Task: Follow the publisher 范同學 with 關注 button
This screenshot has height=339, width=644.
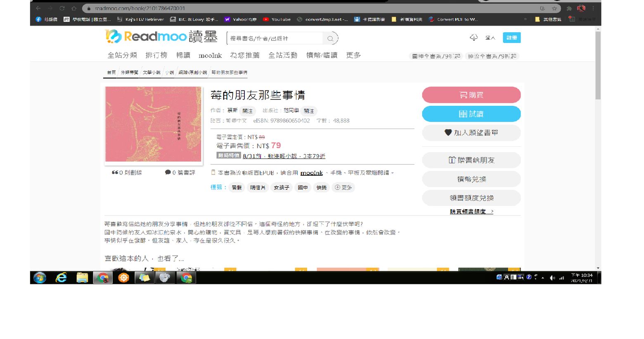Action: click(x=309, y=111)
